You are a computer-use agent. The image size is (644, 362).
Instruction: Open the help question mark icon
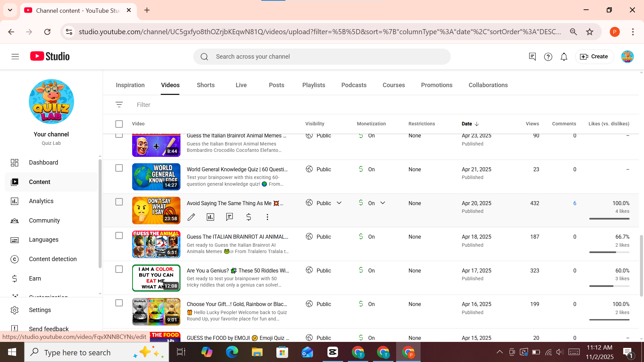[548, 56]
